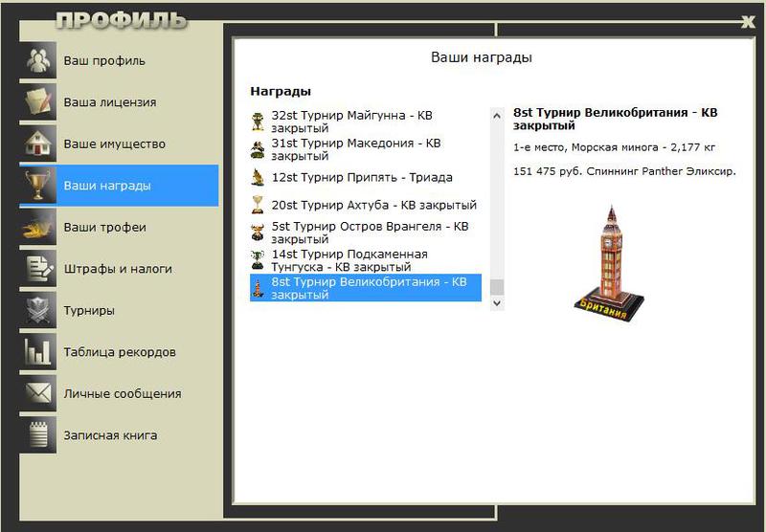This screenshot has width=766, height=532.
Task: Select award 20st Турнир Ахтуба - КВ закрытый
Action: click(366, 205)
